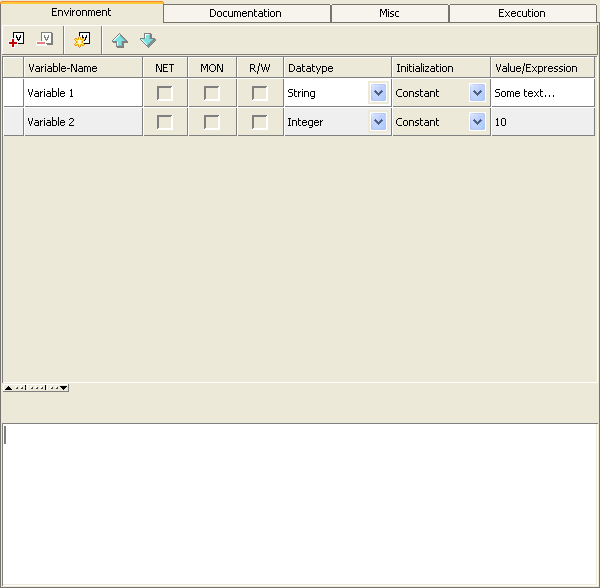Viewport: 600px width, 588px height.
Task: Tick the NET checkbox for Variable 2
Action: [165, 122]
